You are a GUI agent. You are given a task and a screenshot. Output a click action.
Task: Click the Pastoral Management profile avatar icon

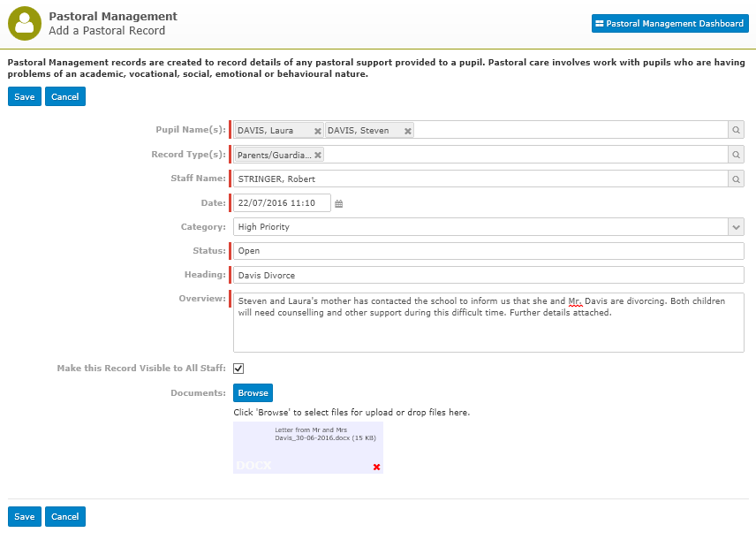point(25,24)
